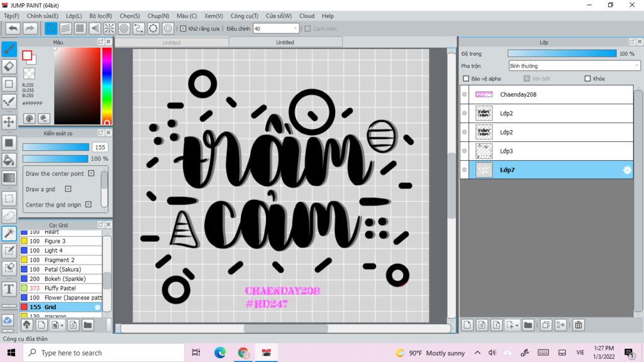This screenshot has width=644, height=362.
Task: Hide the Lớp3 layer
Action: pos(465,151)
